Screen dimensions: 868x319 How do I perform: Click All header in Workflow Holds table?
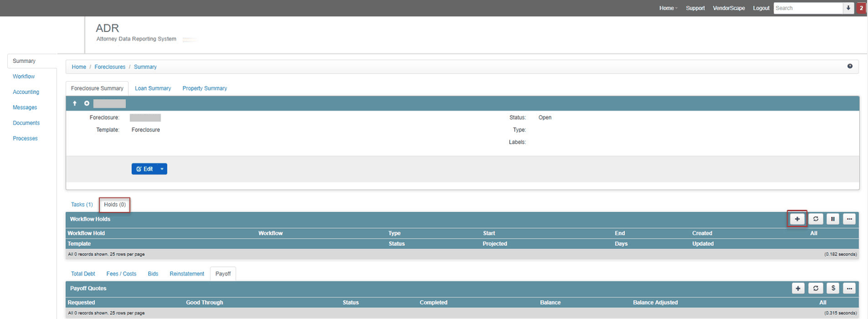pyautogui.click(x=814, y=234)
